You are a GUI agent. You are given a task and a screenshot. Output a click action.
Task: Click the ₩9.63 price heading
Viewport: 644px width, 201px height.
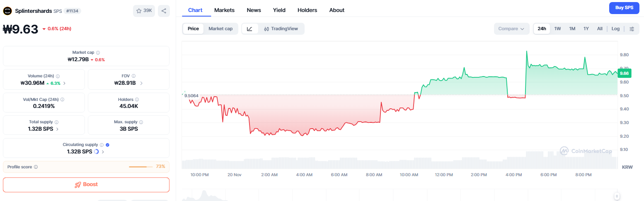[x=21, y=29]
